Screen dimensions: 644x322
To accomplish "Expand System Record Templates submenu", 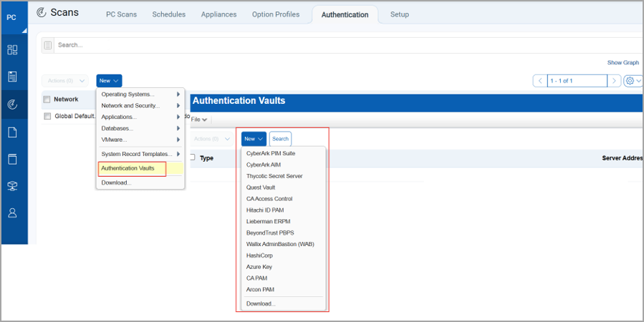I will click(x=140, y=155).
